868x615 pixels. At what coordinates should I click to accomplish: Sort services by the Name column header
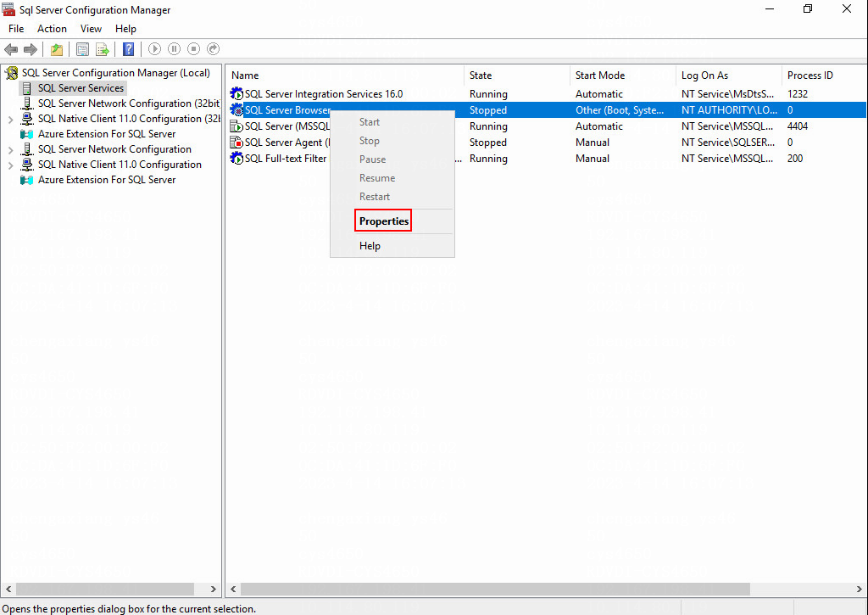point(345,75)
